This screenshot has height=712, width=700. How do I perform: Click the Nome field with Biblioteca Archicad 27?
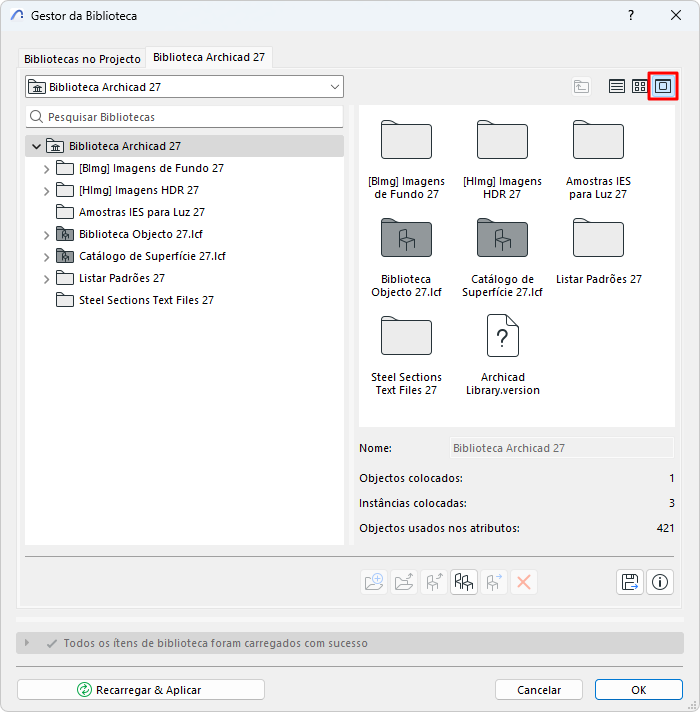click(x=562, y=448)
